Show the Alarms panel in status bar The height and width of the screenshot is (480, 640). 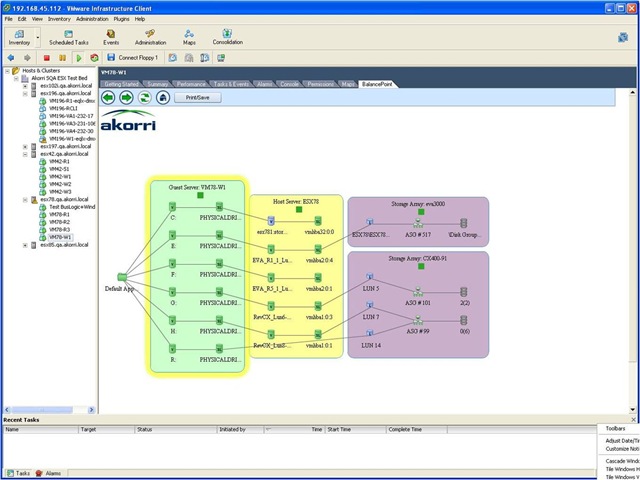49,473
